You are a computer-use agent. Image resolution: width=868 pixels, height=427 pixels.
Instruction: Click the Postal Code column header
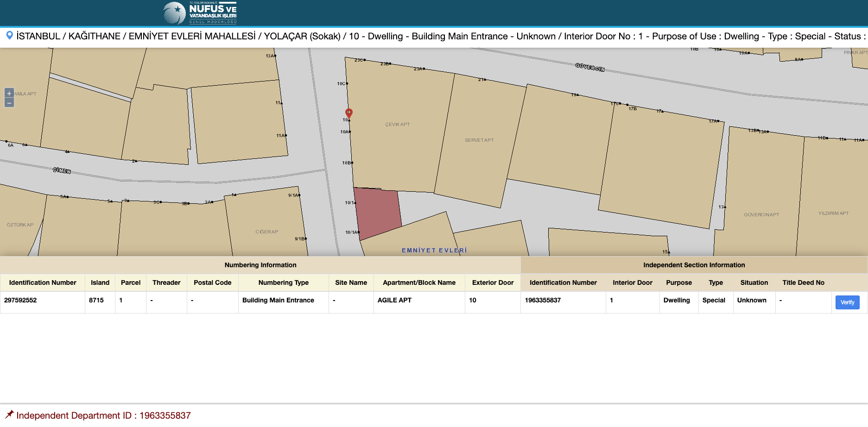[212, 283]
